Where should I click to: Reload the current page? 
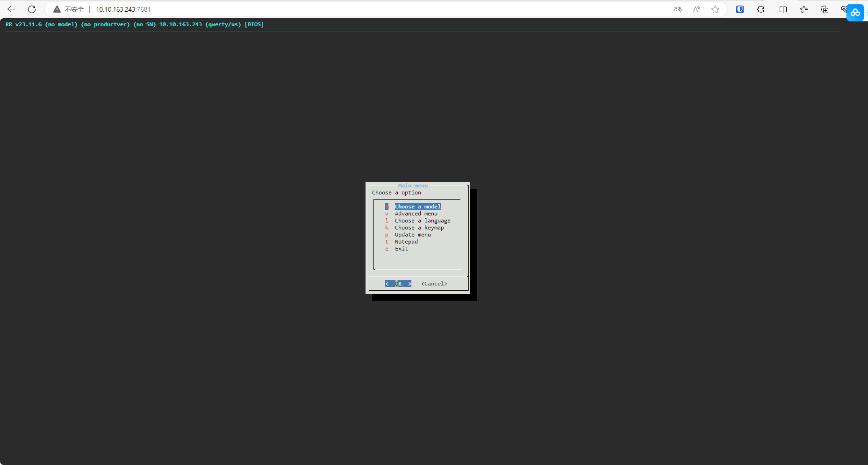[x=32, y=9]
